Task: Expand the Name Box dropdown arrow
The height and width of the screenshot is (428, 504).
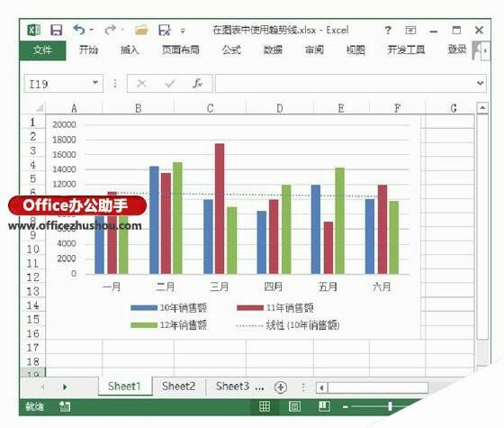Action: pos(95,83)
